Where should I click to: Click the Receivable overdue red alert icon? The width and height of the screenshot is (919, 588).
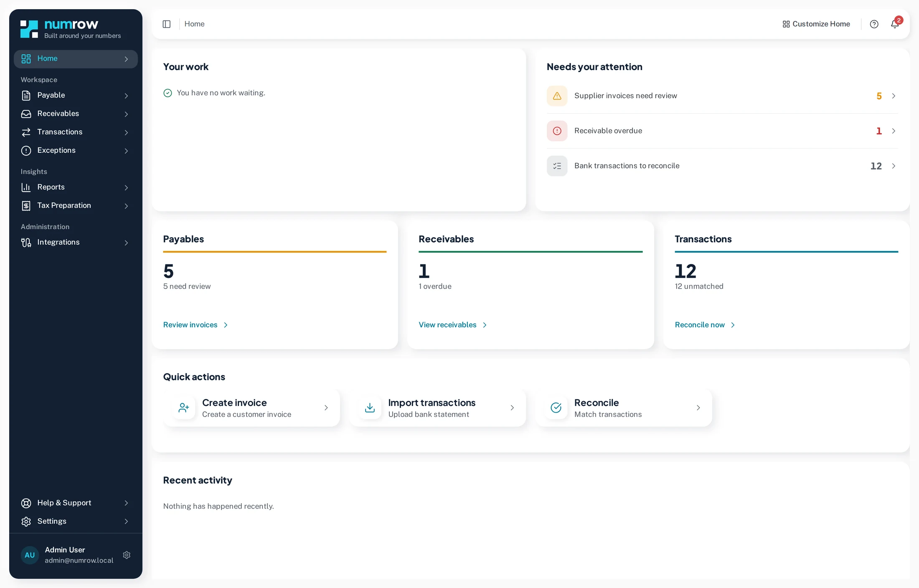pyautogui.click(x=557, y=131)
